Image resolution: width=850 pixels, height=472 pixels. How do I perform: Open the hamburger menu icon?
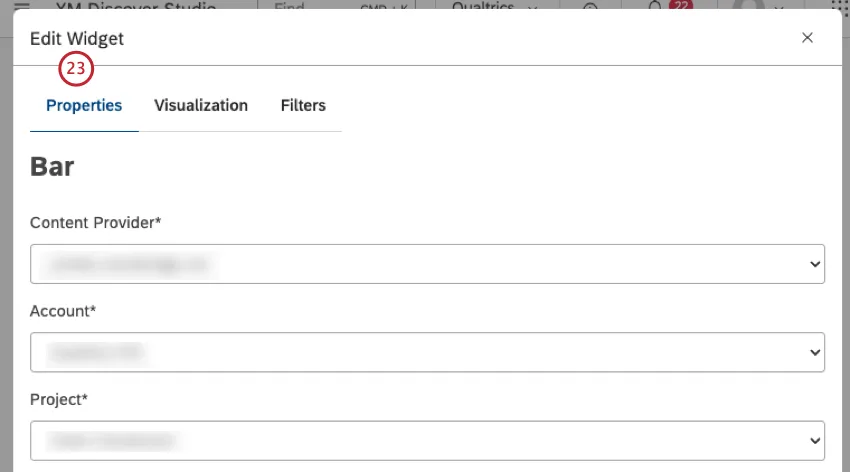coord(22,5)
